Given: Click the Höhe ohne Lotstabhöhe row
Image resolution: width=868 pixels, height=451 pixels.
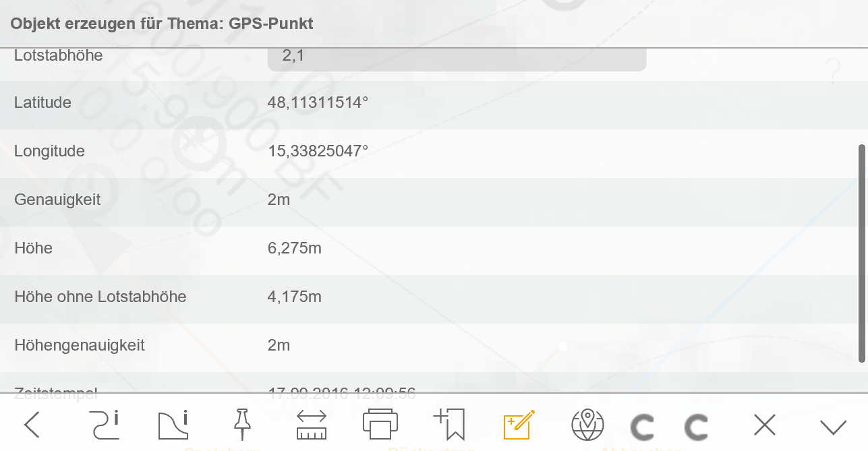Looking at the screenshot, I should [x=432, y=297].
